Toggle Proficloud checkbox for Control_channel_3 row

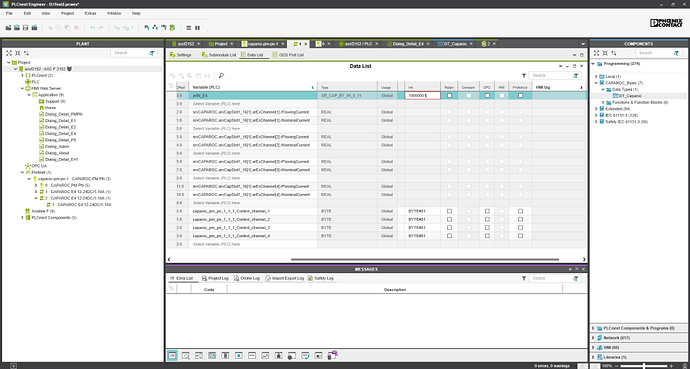click(521, 228)
